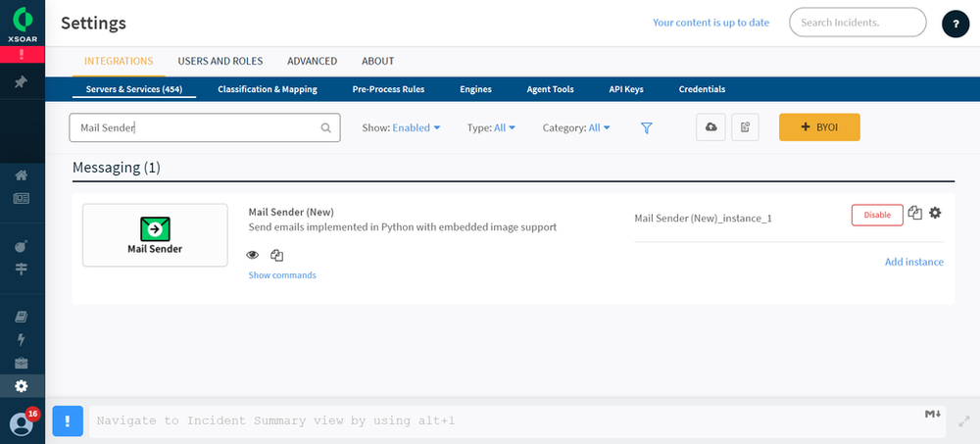The image size is (980, 444).
Task: Click the XSOAR logo in the sidebar
Action: 22,24
